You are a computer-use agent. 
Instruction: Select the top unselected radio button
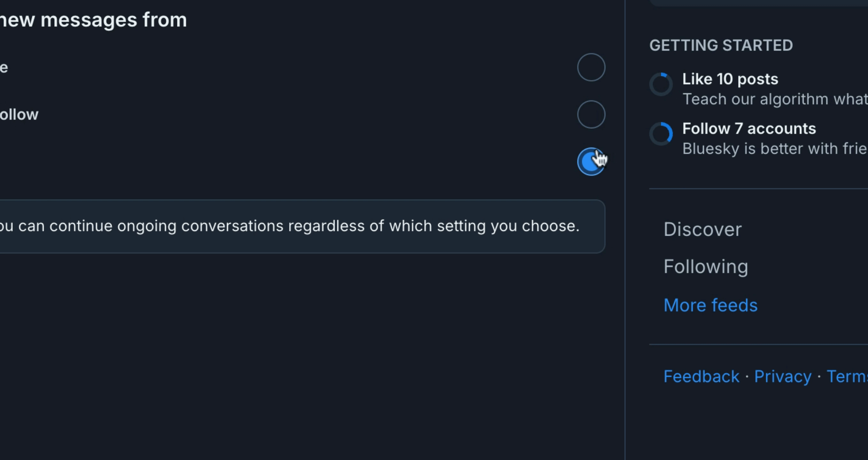[x=591, y=67]
